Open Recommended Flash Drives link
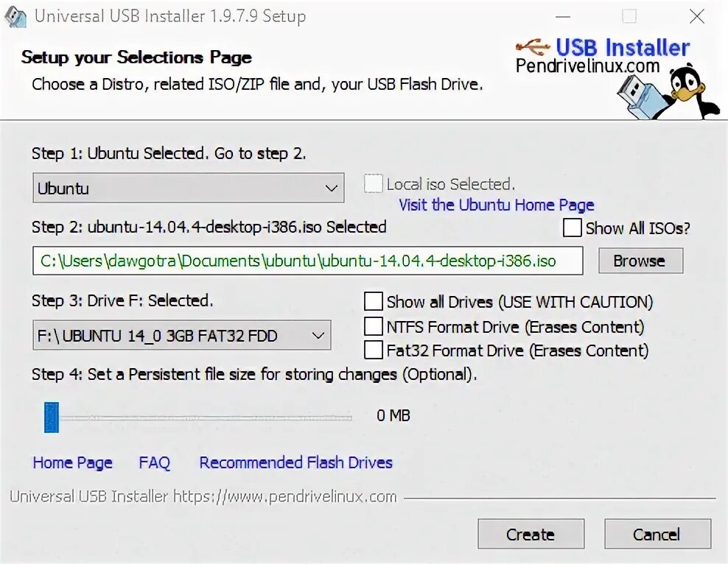Screen dimensions: 728x564 coord(295,462)
